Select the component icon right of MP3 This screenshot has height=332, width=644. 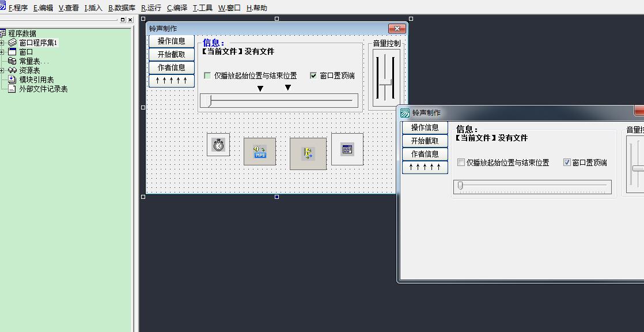pyautogui.click(x=308, y=154)
